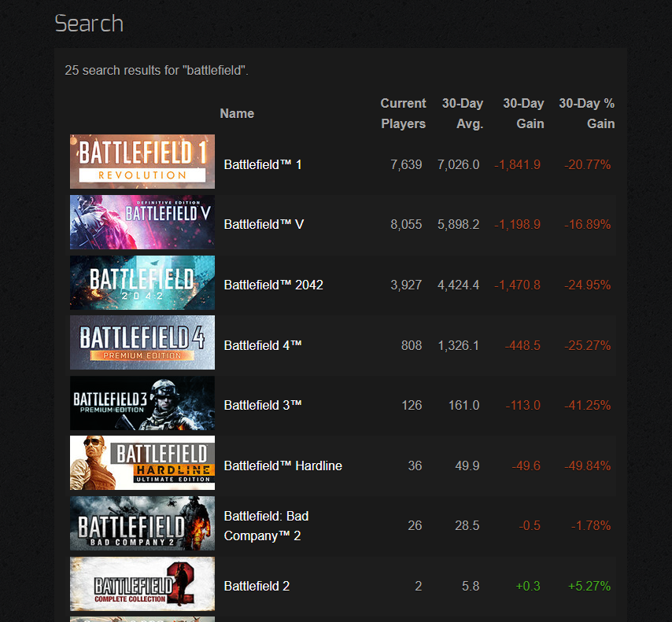Click the percent gain -41.25%
Viewport: 672px width, 622px height.
click(x=587, y=405)
